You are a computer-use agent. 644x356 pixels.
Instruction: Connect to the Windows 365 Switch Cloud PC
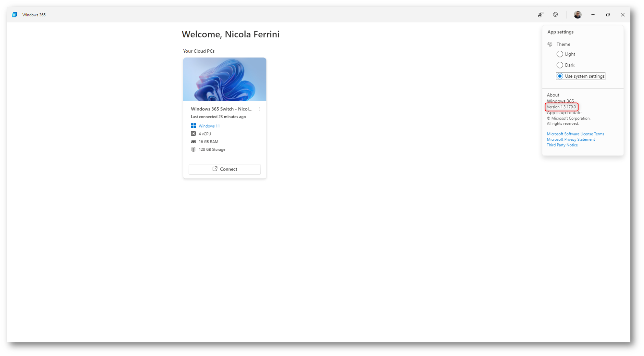225,169
